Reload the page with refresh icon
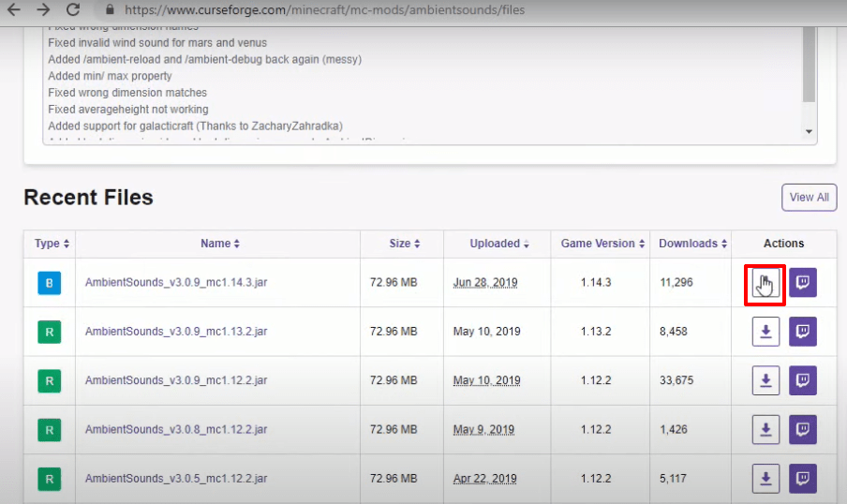Image resolution: width=847 pixels, height=504 pixels. (73, 9)
